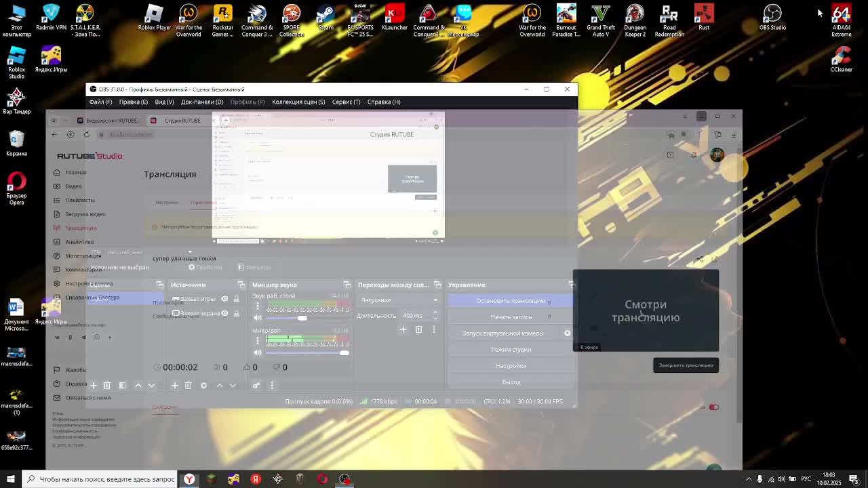Click Завершить трансляцию button in RuTube
The image size is (868, 488).
(x=686, y=365)
